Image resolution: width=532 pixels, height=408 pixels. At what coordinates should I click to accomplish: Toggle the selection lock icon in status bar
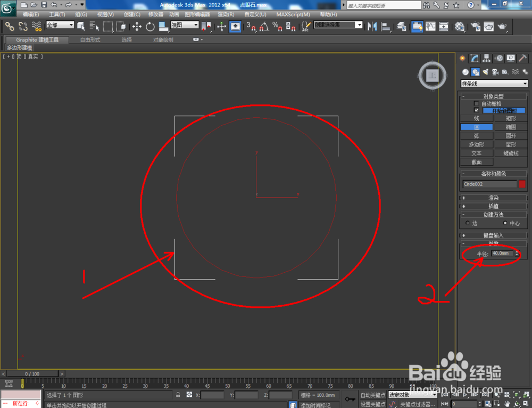(x=178, y=395)
